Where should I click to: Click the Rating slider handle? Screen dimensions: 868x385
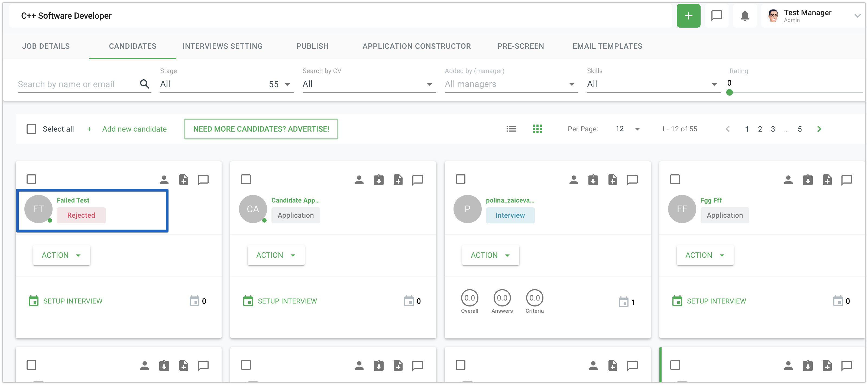[x=729, y=92]
